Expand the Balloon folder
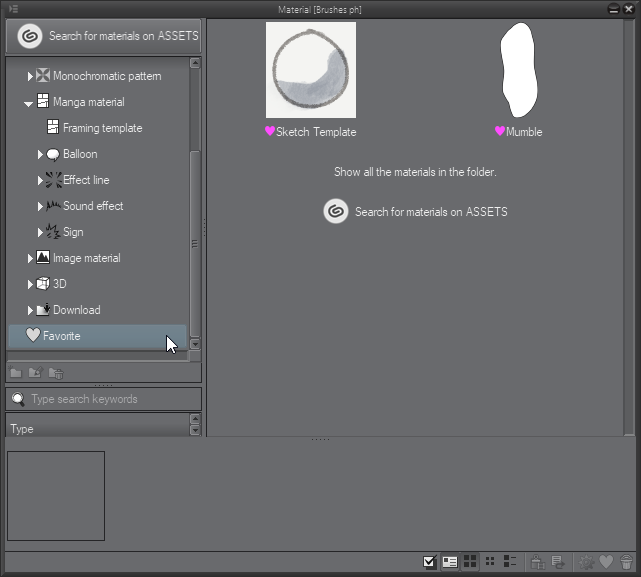 (40, 154)
